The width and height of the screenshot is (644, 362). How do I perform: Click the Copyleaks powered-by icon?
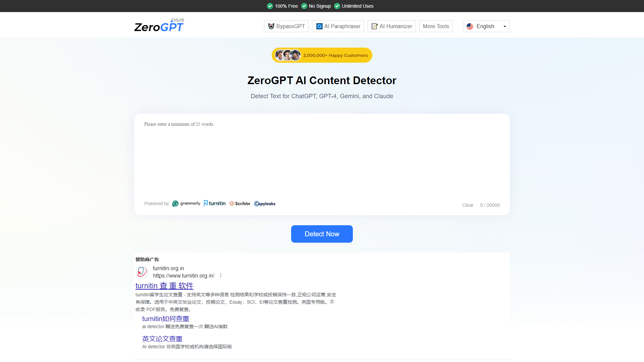pyautogui.click(x=265, y=203)
